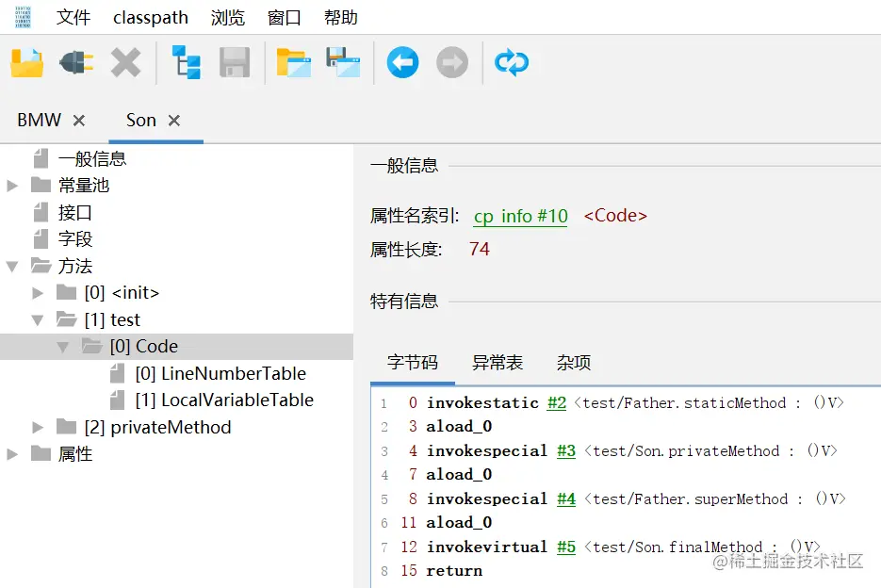Click the 属性 folder icon
This screenshot has width=881, height=588.
(41, 453)
